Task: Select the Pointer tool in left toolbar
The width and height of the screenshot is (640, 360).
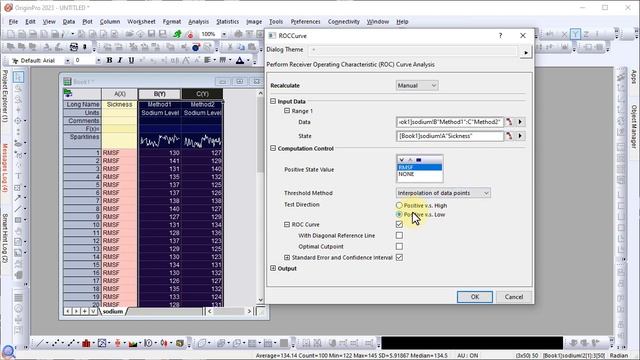Action: point(18,77)
